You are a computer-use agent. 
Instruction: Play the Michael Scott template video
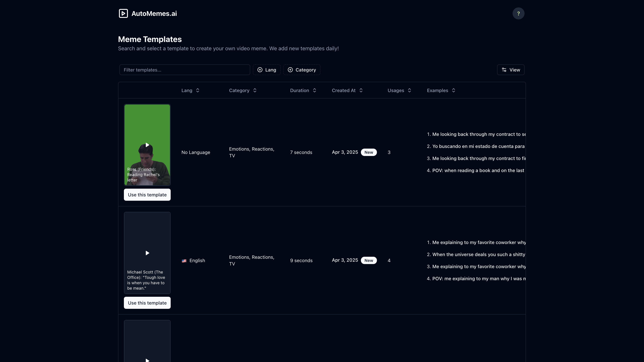pos(147,253)
